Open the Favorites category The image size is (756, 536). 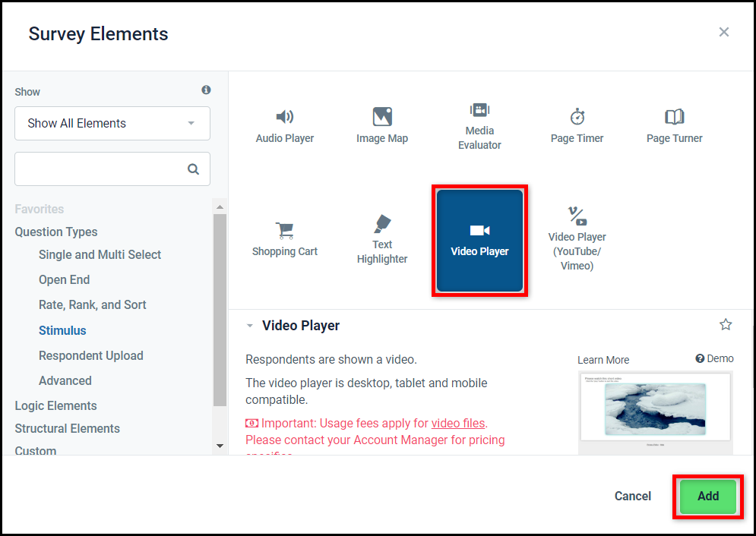coord(39,209)
